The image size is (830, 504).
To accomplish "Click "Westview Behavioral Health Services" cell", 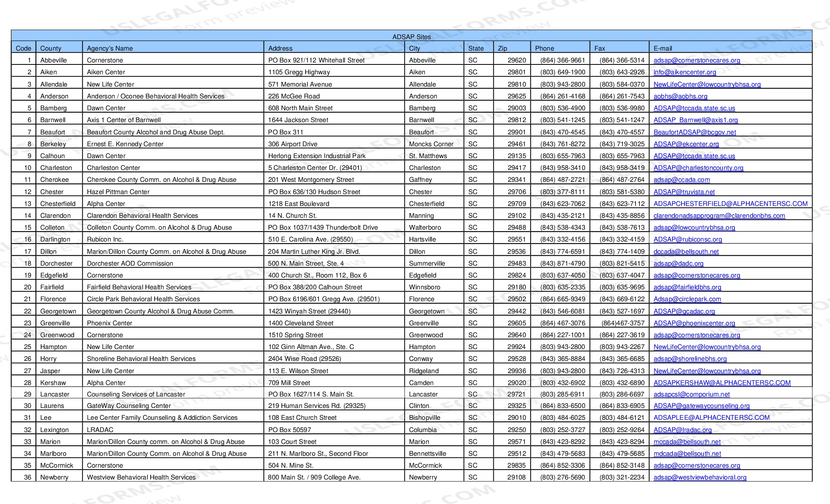I will [x=141, y=477].
